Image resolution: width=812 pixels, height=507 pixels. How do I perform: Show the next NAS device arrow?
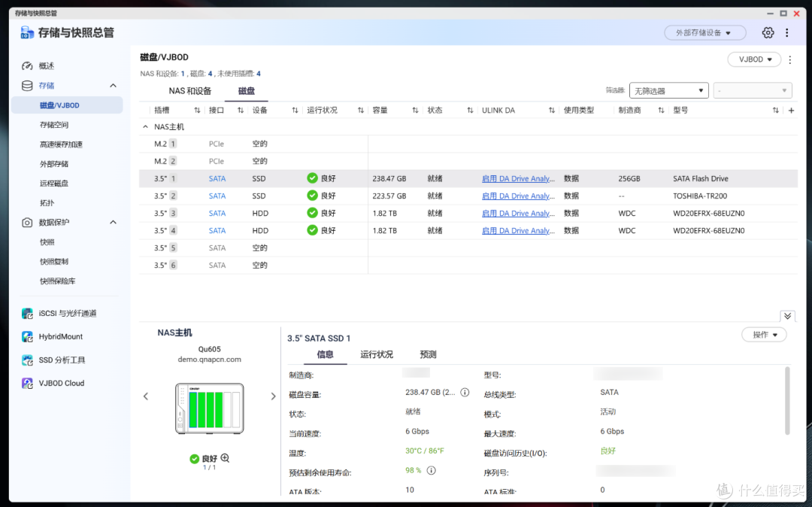click(x=273, y=396)
